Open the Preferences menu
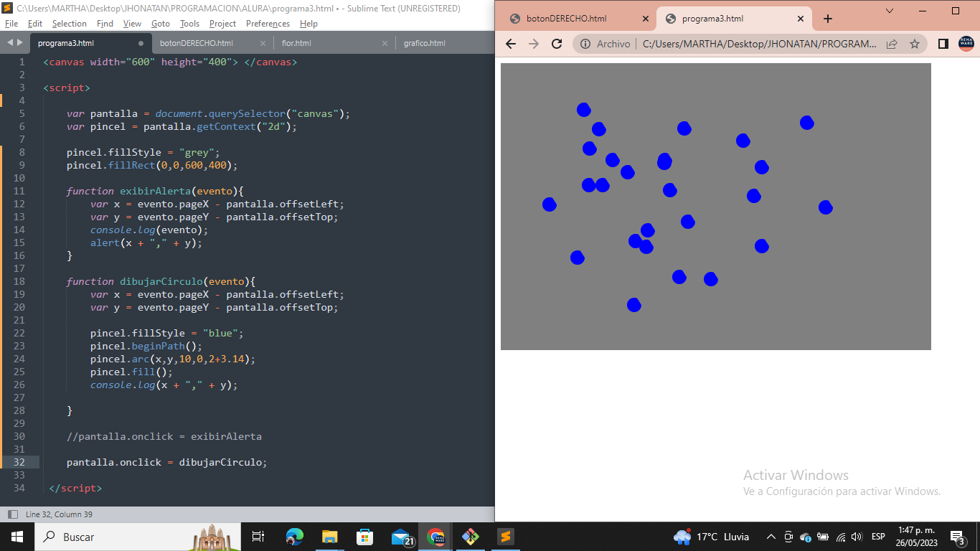Screen dimensions: 980x551 tap(268, 24)
